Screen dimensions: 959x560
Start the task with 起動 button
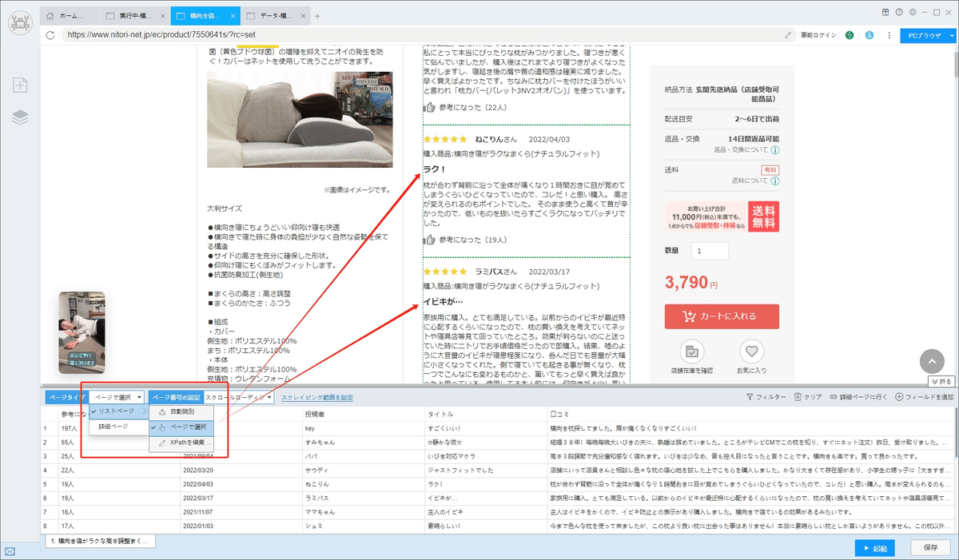pos(874,548)
